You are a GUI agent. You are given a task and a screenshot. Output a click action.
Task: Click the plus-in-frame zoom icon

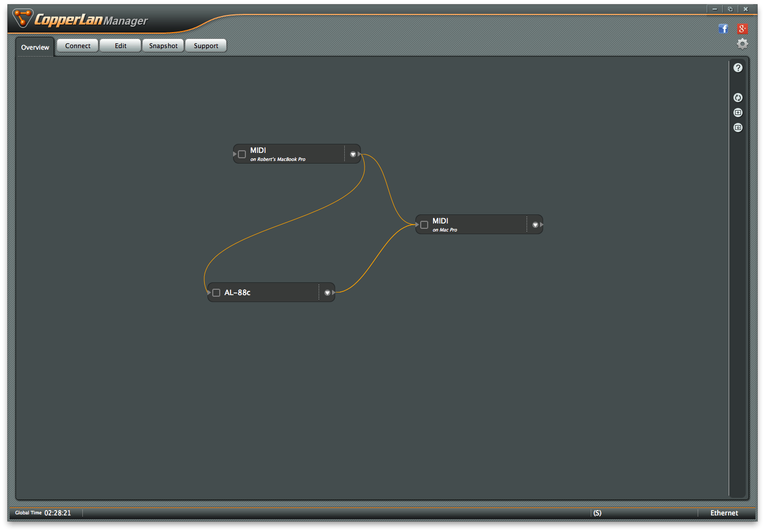tap(738, 112)
